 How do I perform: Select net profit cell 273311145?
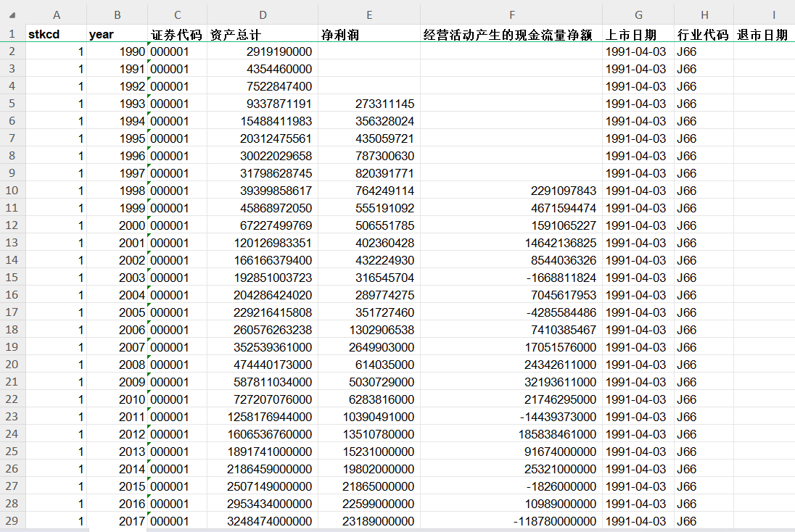click(369, 104)
